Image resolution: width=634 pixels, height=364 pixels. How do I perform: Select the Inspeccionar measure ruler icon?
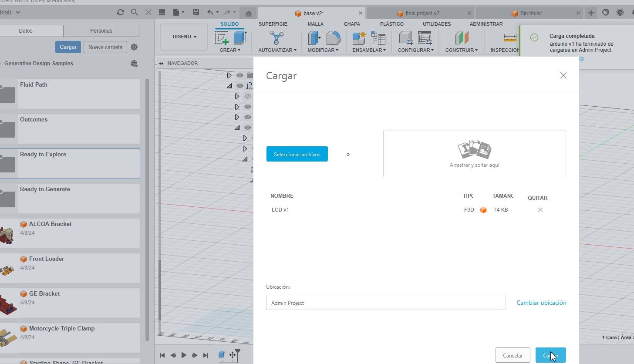tap(510, 38)
